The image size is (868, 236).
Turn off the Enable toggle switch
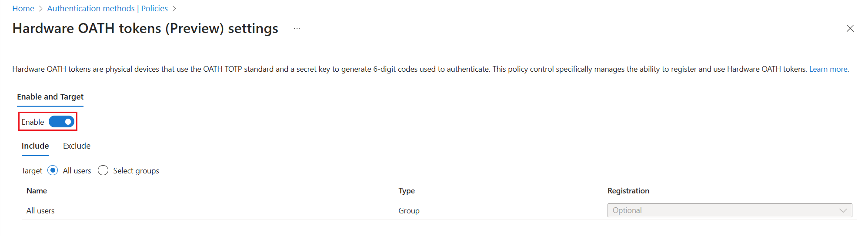(x=61, y=122)
